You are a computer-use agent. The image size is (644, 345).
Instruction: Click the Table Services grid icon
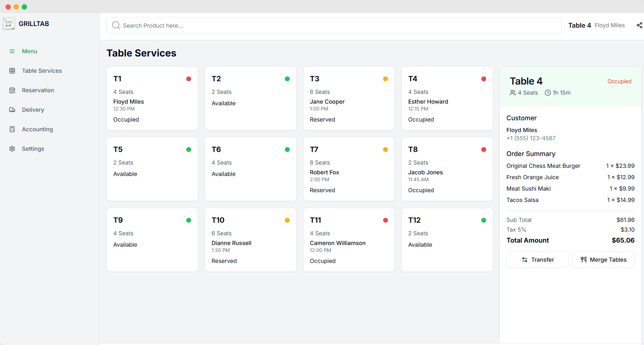click(x=12, y=71)
